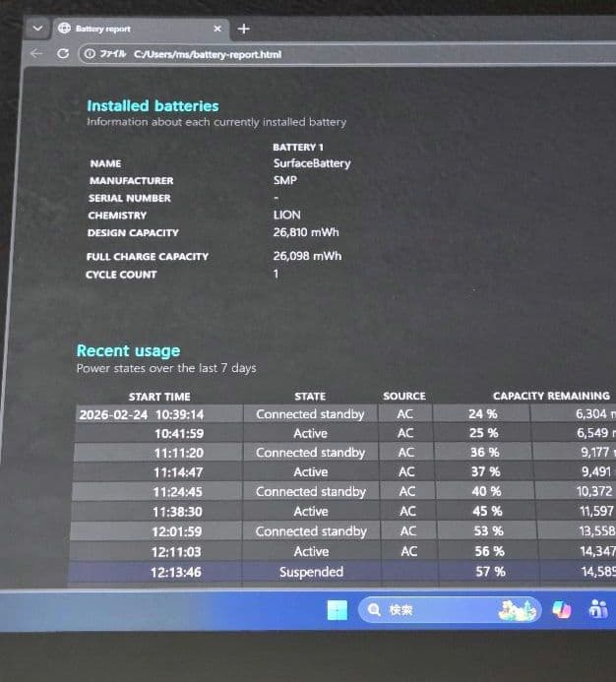Open a new browser tab
This screenshot has width=616, height=682.
point(244,29)
